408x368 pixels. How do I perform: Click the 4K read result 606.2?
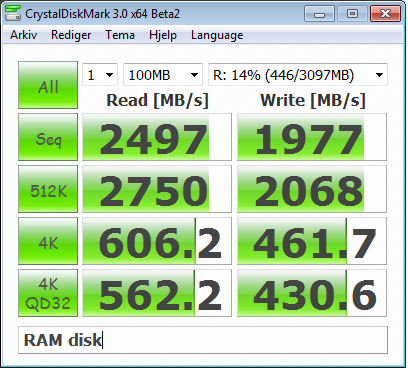[x=157, y=241]
